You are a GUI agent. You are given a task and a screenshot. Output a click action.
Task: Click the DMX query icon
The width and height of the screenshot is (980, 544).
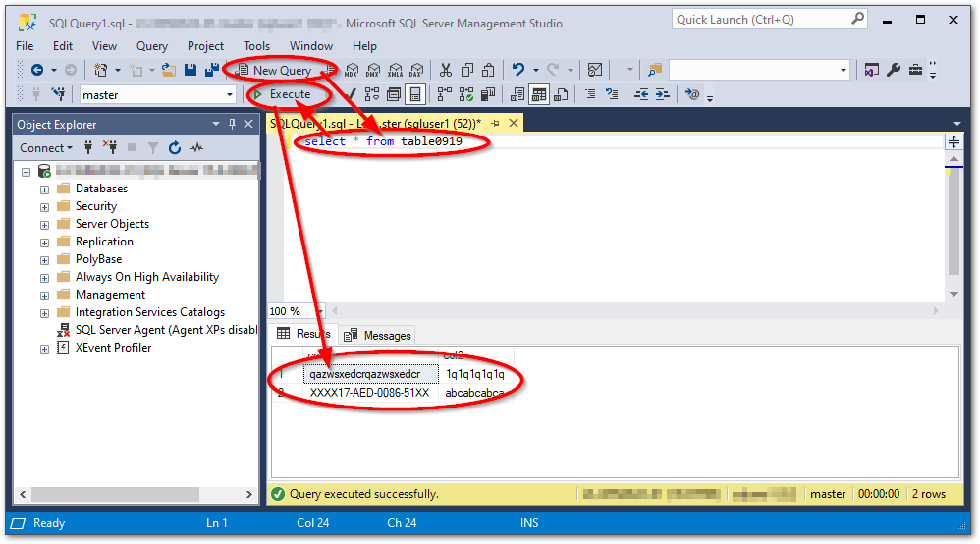374,70
